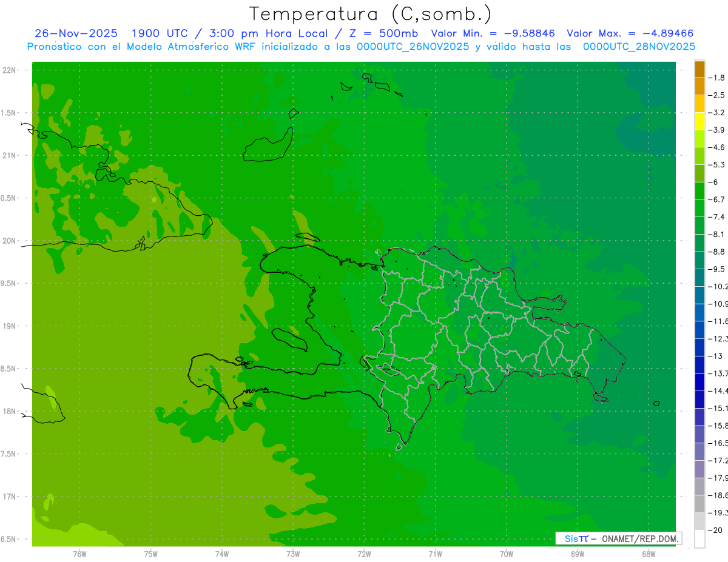Click the '70W' longitude axis label
The image size is (728, 562).
[x=507, y=554]
